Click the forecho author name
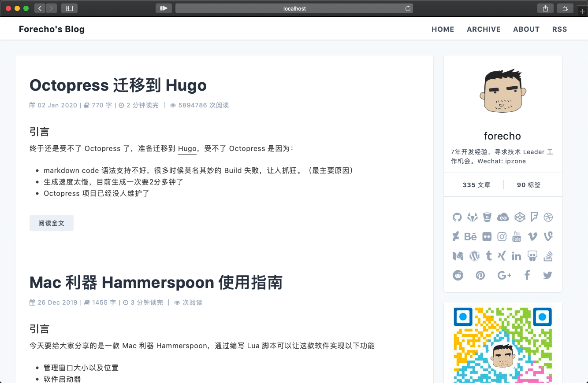The width and height of the screenshot is (588, 383). [x=502, y=136]
